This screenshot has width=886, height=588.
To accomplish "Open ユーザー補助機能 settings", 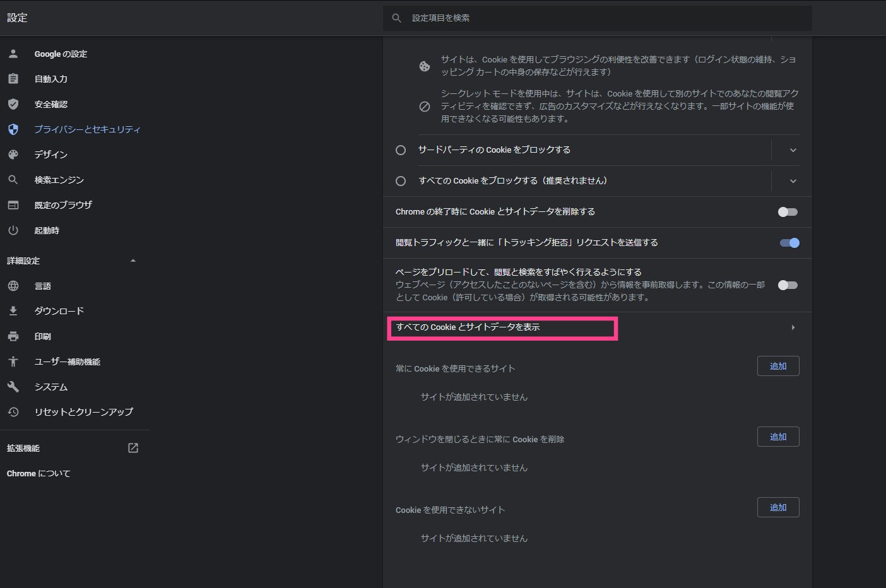I will (x=68, y=362).
